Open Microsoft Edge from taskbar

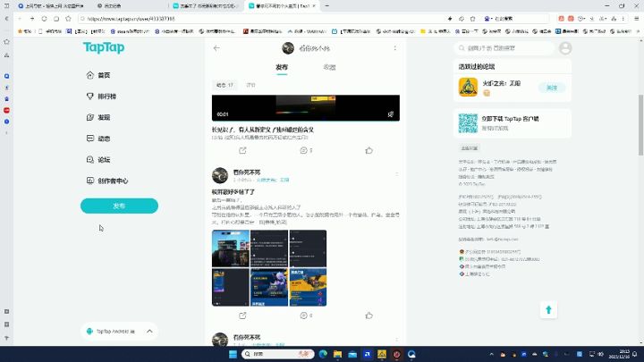click(x=323, y=354)
